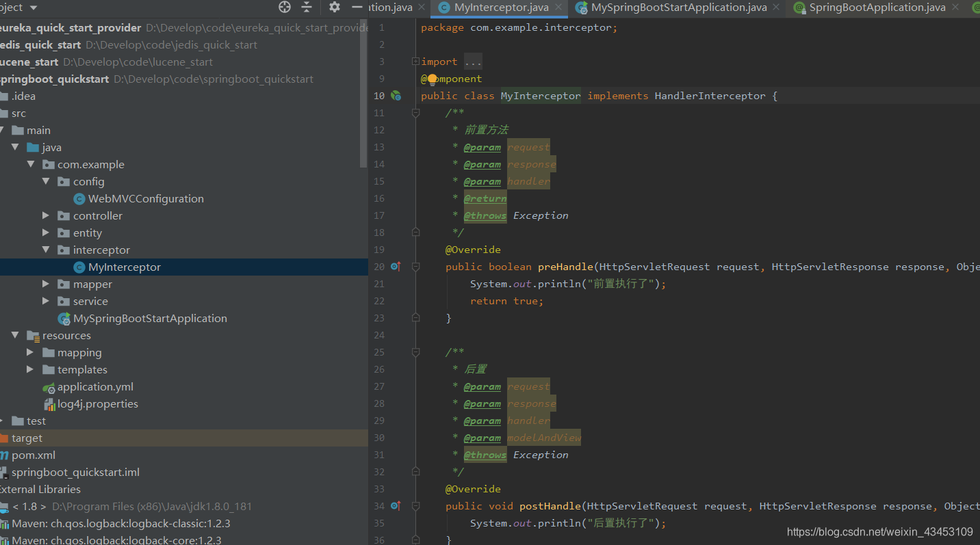Select the lucene_start project row
This screenshot has height=545, width=980.
click(183, 62)
